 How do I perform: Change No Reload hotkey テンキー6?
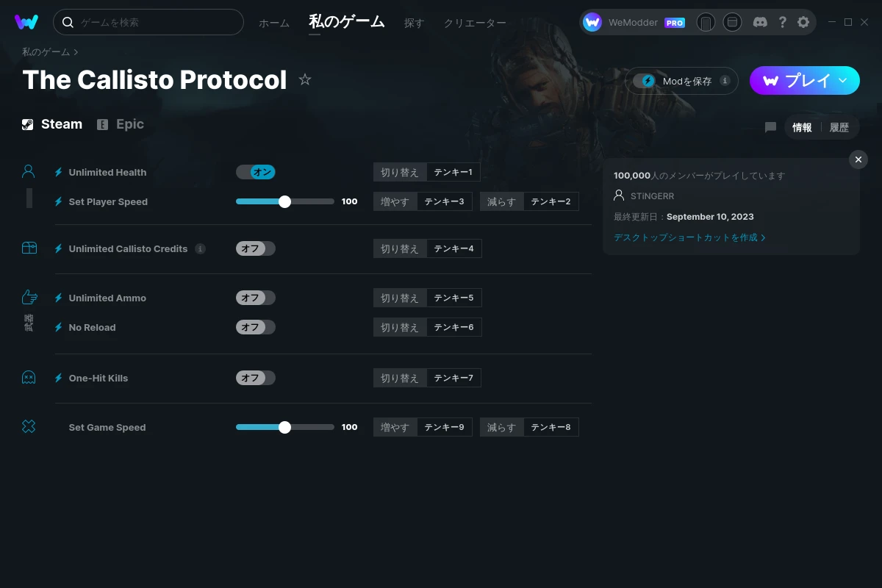tap(453, 327)
